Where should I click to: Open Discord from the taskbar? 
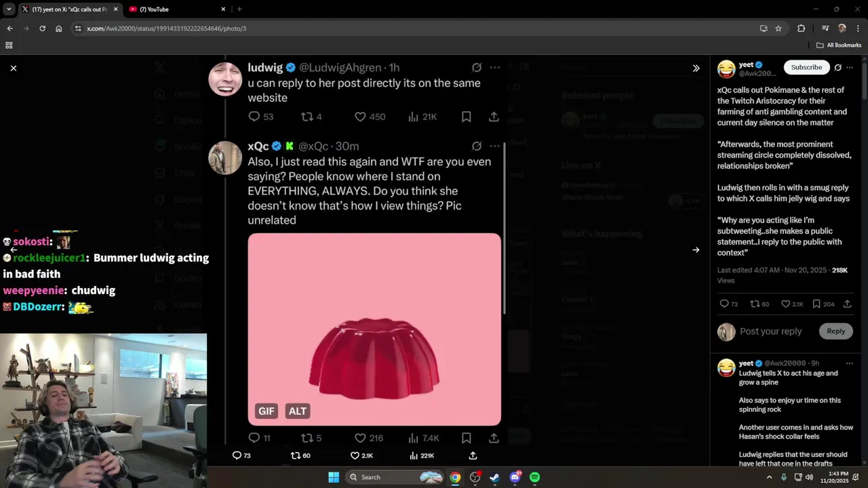tap(515, 477)
